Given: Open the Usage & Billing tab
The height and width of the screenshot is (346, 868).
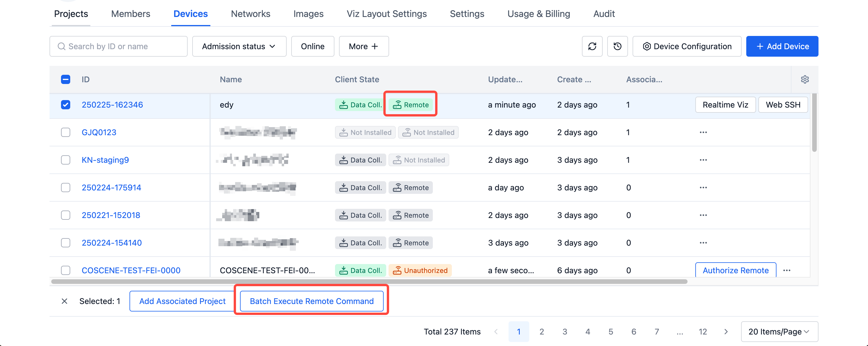Looking at the screenshot, I should (x=538, y=14).
